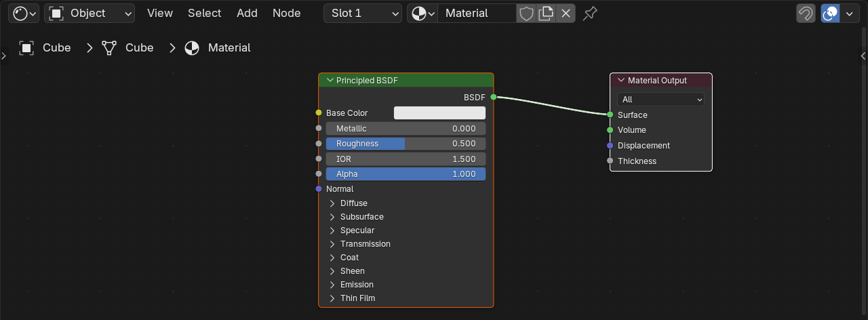The height and width of the screenshot is (320, 868).
Task: Click the Metallic input socket
Action: tap(319, 128)
